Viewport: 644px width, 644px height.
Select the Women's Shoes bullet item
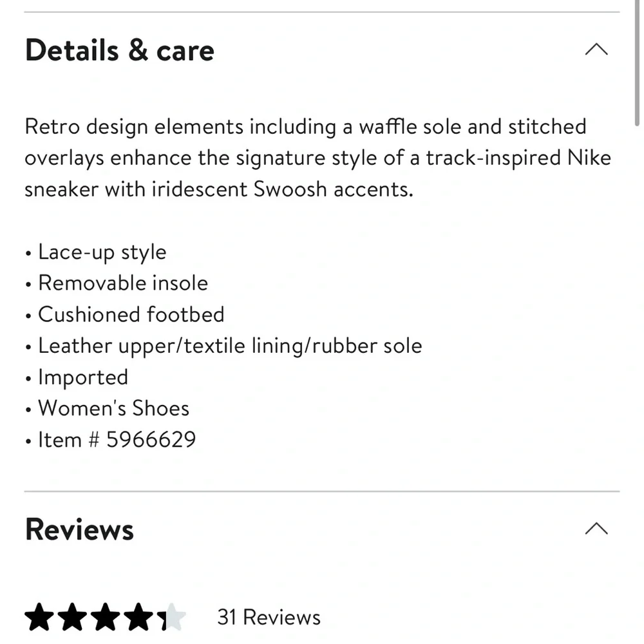[113, 408]
